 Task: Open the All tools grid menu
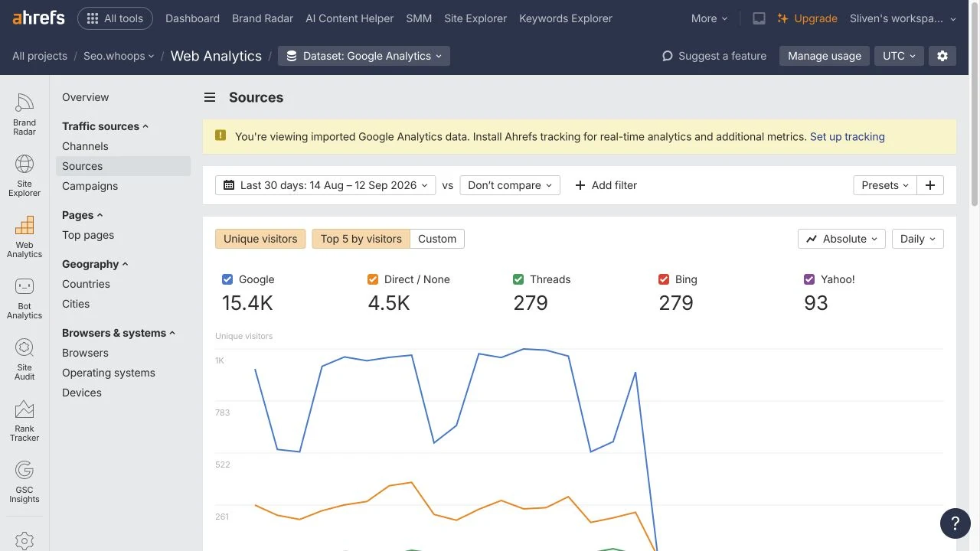coord(115,18)
